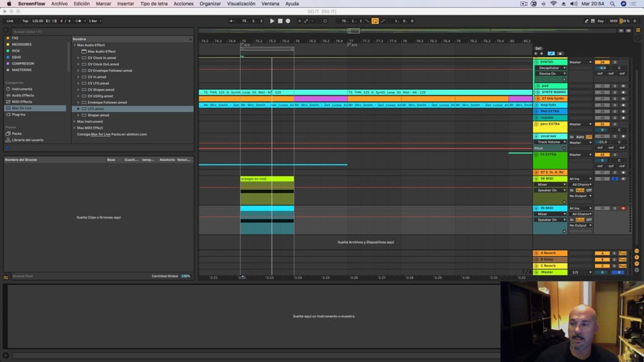
Task: Open the Archivo menu
Action: point(59,4)
